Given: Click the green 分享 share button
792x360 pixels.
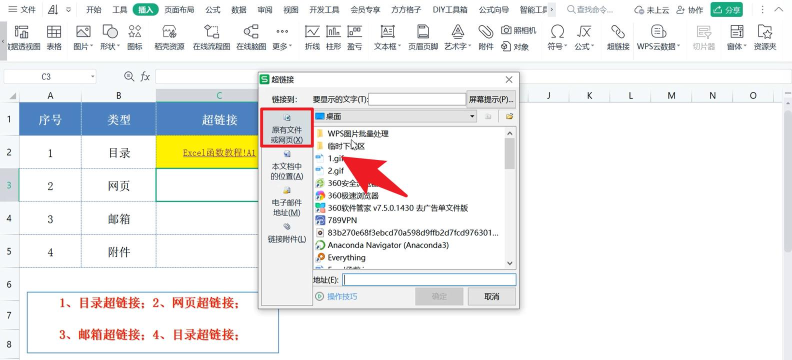Looking at the screenshot, I should [726, 10].
